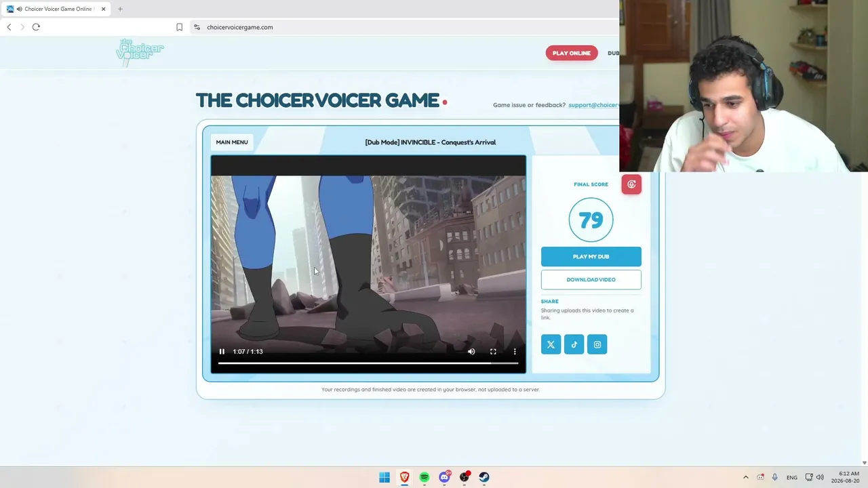Click the Brave browser taskbar icon
This screenshot has width=868, height=488.
click(x=404, y=477)
